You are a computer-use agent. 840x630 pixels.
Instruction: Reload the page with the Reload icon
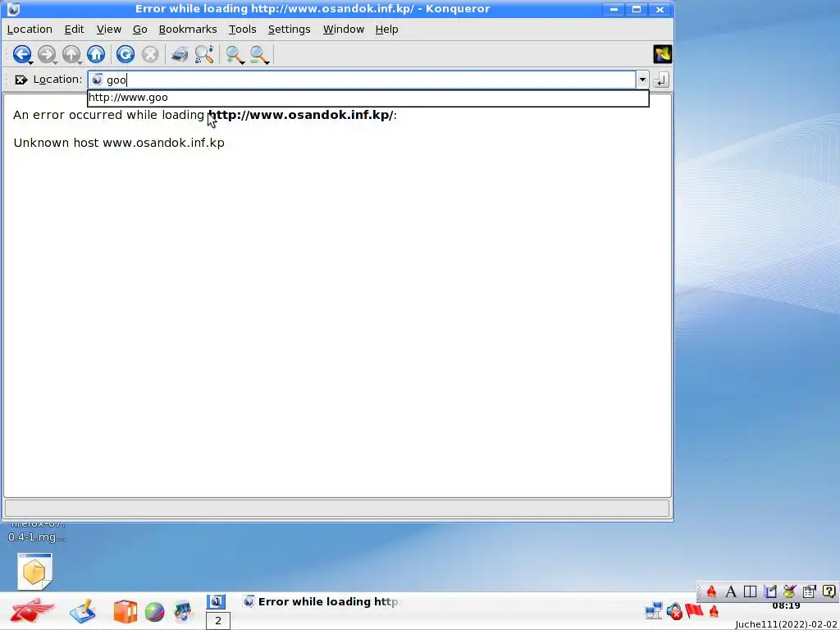click(126, 54)
